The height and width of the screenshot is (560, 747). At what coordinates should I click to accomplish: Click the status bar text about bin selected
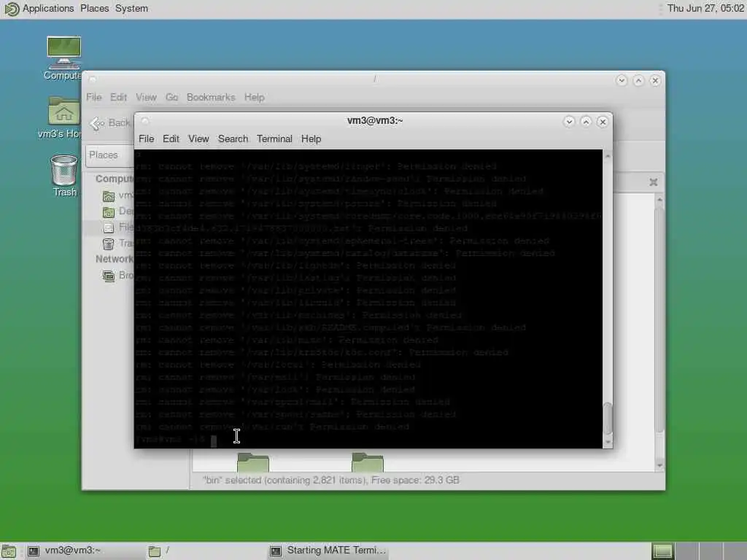(331, 480)
